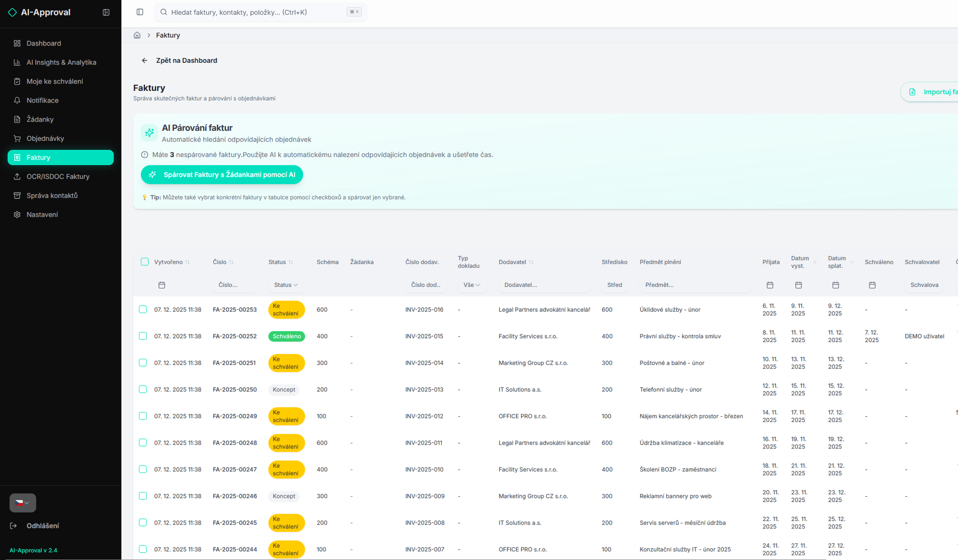
Task: Click the home breadcrumb icon
Action: click(x=137, y=35)
